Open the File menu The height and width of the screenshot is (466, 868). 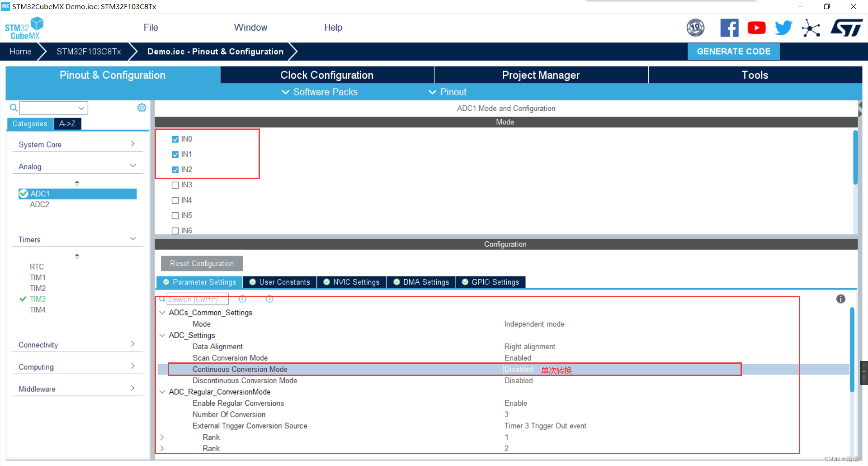[x=151, y=28]
